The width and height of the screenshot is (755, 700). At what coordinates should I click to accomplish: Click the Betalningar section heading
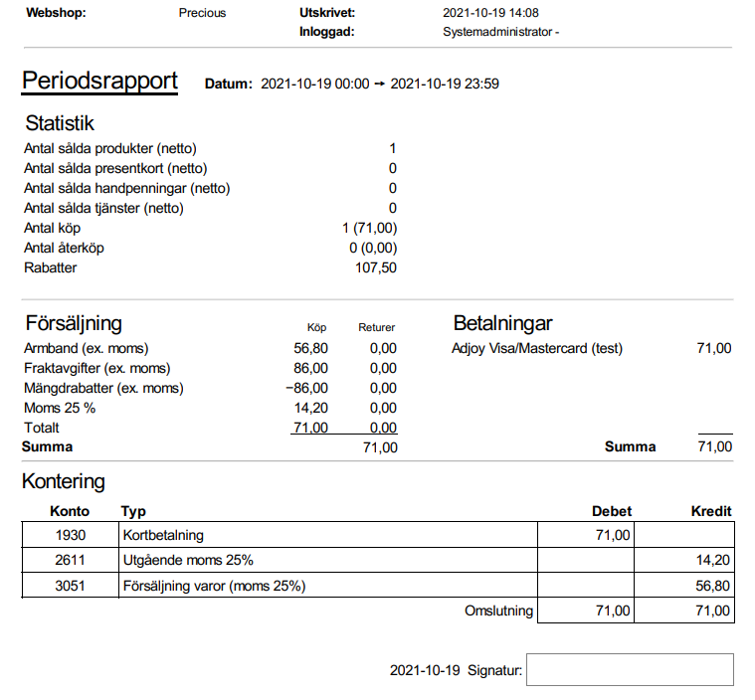502,323
